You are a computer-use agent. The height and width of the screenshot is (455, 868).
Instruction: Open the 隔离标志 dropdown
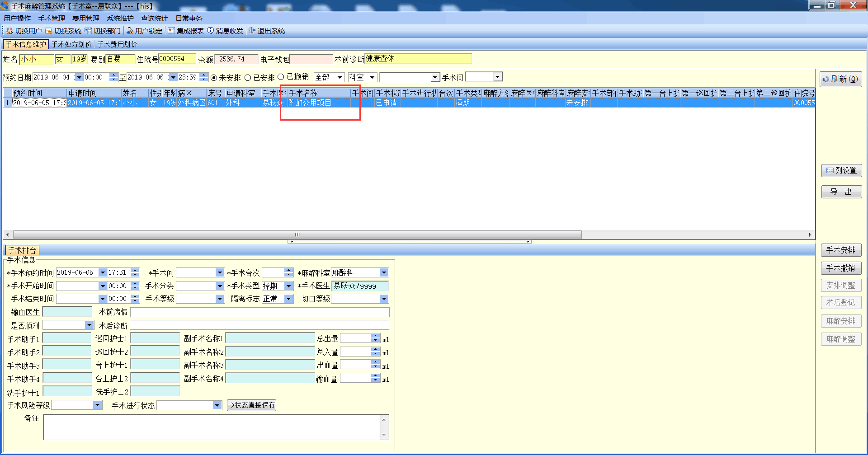[288, 299]
